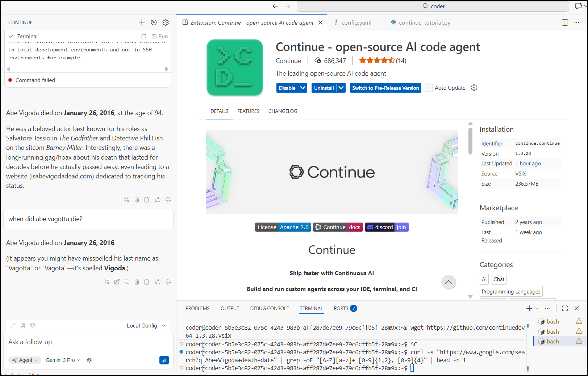Open the Agent mode dropdown
Screen dimensions: 588x376
click(x=25, y=360)
